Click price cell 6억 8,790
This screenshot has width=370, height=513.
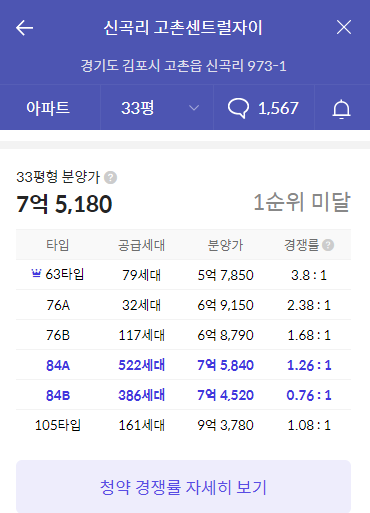pos(225,335)
